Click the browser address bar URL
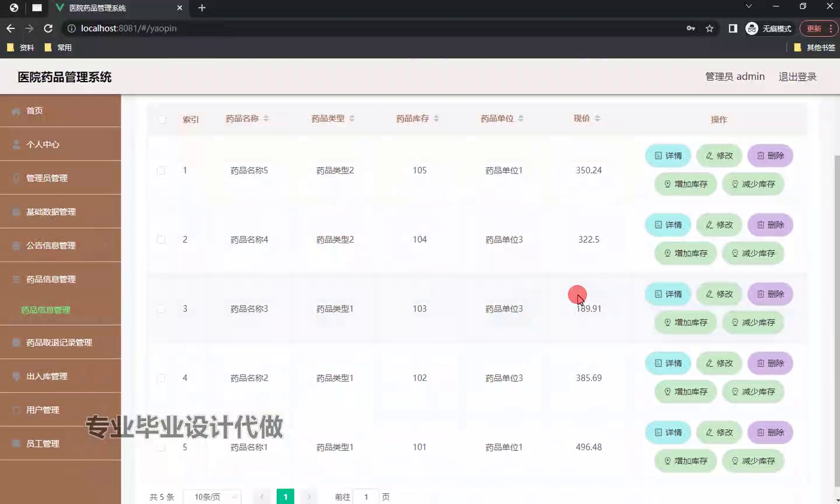Screen dimensions: 840x504 tap(129, 28)
